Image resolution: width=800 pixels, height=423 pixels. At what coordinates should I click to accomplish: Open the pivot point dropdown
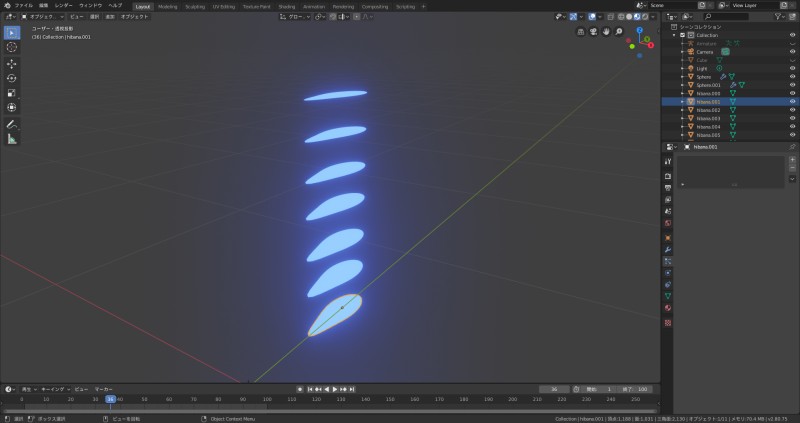(319, 17)
